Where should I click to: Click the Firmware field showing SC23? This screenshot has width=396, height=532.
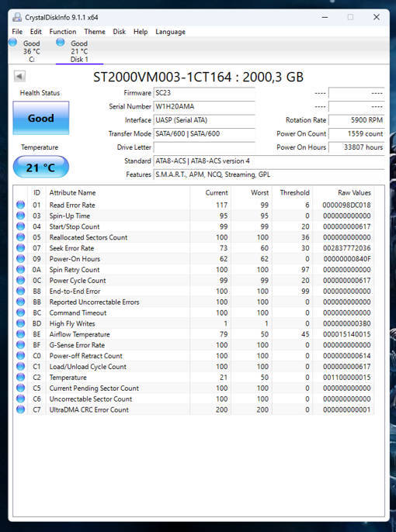(204, 92)
